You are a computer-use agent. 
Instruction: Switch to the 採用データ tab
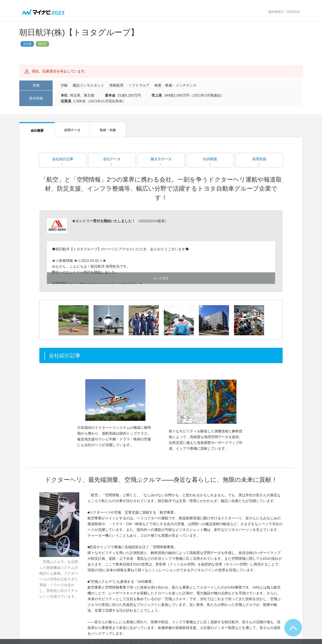point(72,130)
